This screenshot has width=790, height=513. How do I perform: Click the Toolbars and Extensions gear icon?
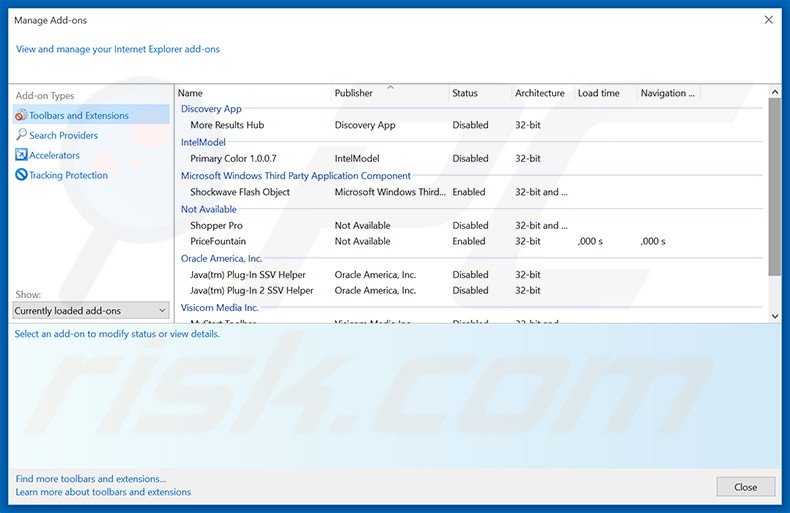[21, 115]
